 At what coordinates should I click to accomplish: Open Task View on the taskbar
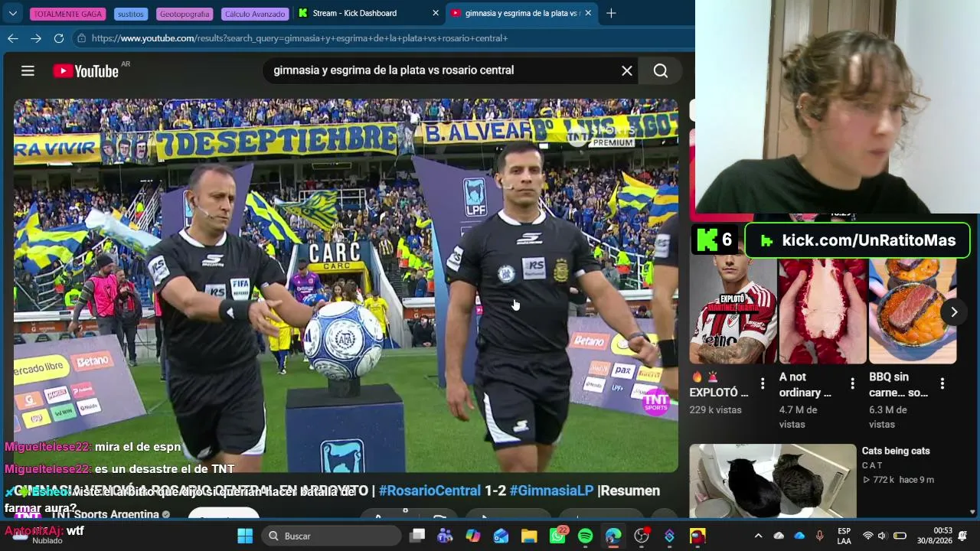(x=417, y=536)
